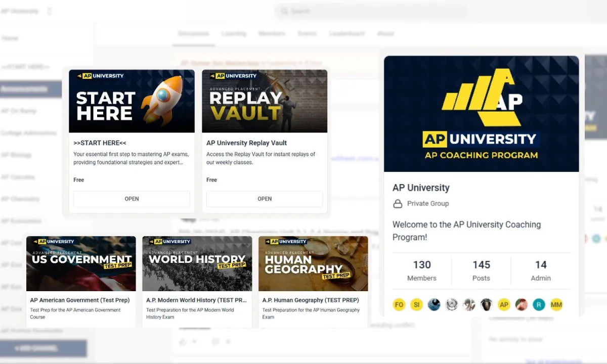Open the yellow AP member avatar
Screen dimensions: 607x364
(x=504, y=305)
